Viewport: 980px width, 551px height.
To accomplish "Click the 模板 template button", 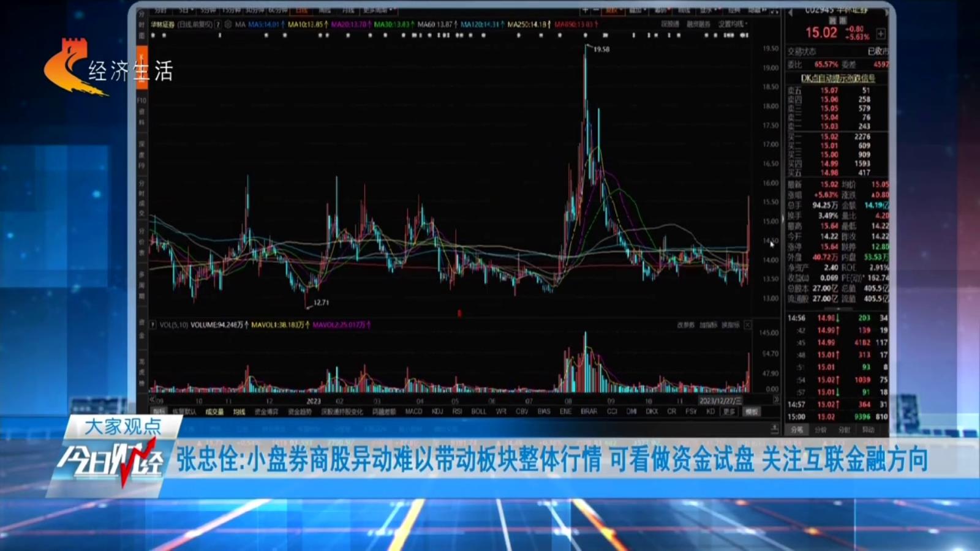I will point(752,411).
